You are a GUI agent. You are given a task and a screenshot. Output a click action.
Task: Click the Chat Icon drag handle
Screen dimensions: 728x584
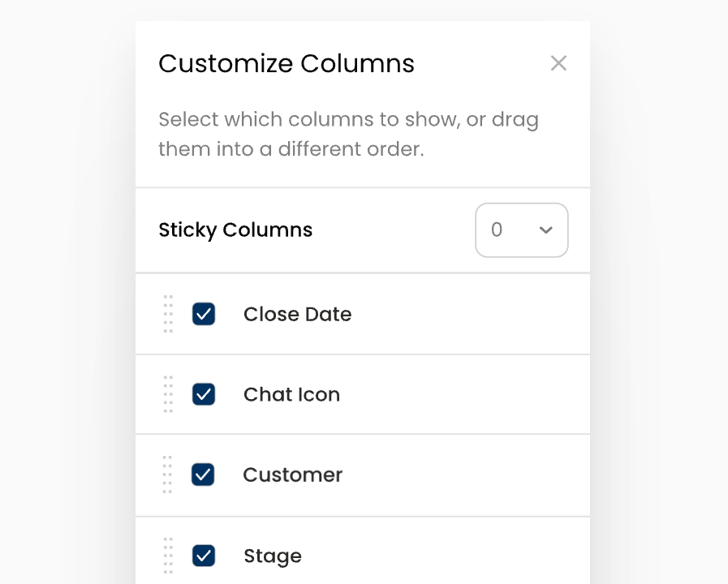(168, 394)
